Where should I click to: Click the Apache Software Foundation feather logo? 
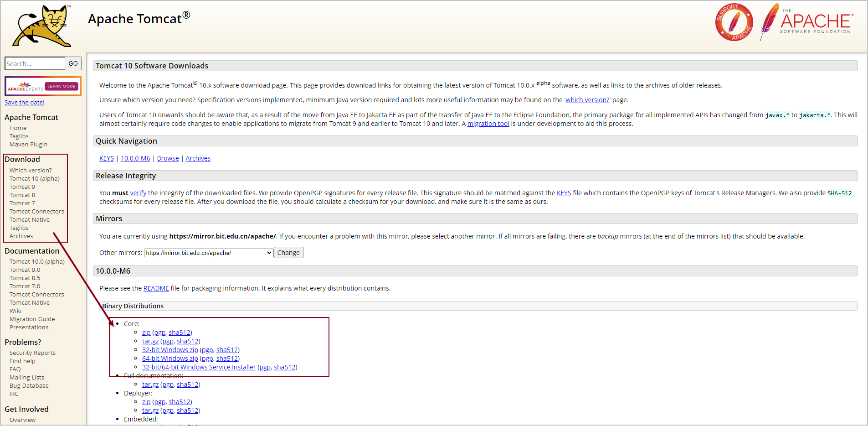click(806, 22)
